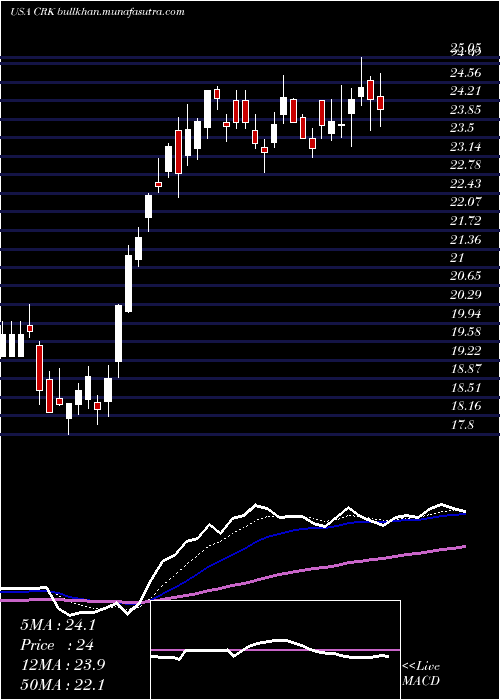The height and width of the screenshot is (700, 500).
Task: Click the 23.5 price axis label
Action: tap(462, 128)
